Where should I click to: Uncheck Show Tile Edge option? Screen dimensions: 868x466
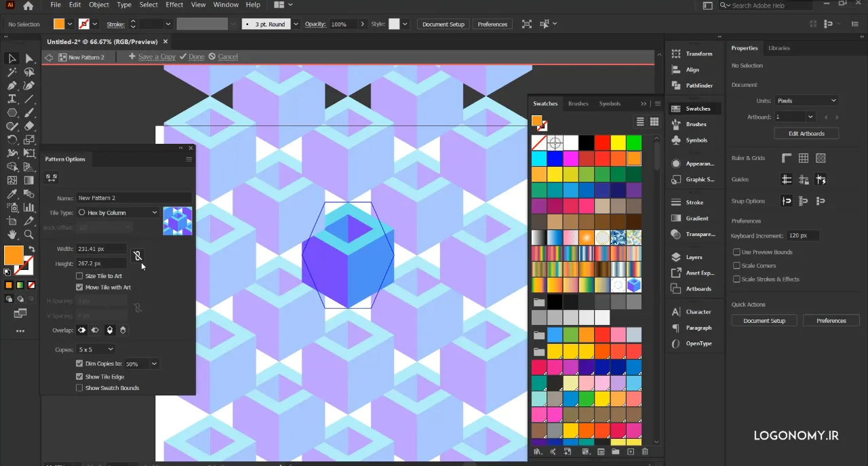click(x=79, y=376)
